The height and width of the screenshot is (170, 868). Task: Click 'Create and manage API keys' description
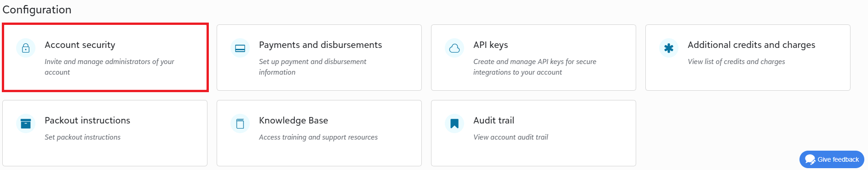coord(535,67)
